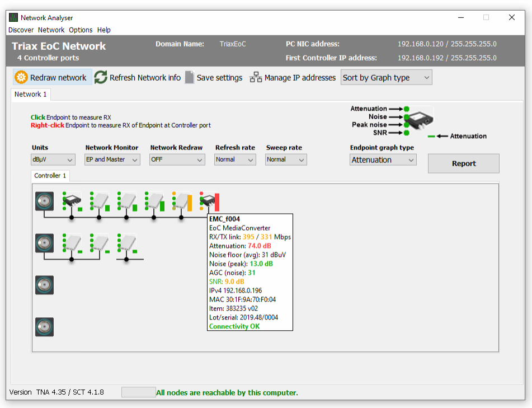Open the Refresh rate dropdown
Viewport: 532px width, 408px height.
pos(235,160)
